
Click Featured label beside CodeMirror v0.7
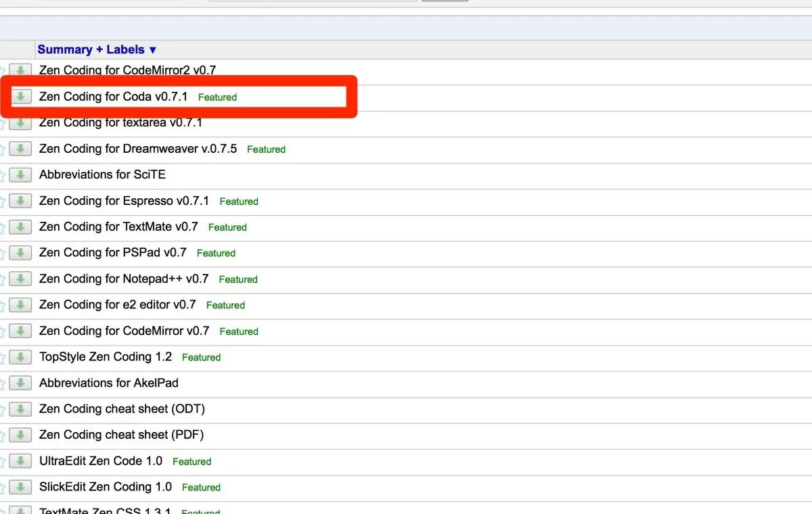coord(239,331)
